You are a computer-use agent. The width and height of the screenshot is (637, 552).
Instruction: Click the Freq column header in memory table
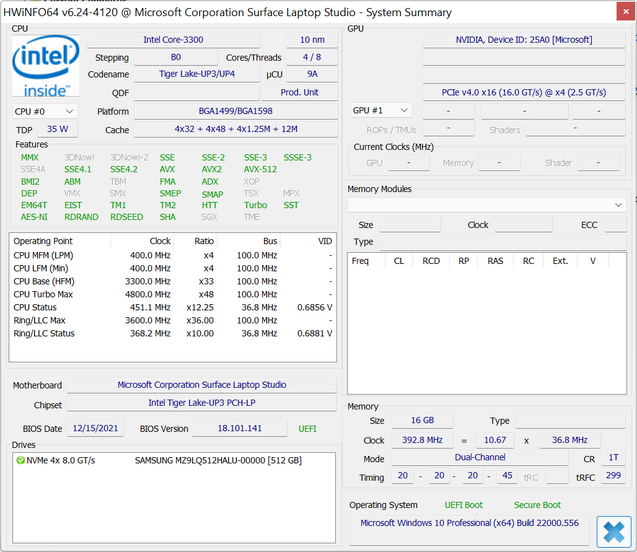coord(360,261)
